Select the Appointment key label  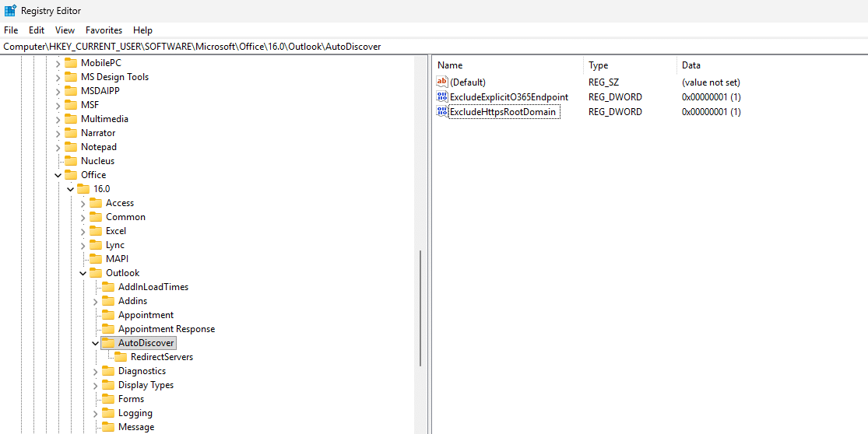coord(146,315)
